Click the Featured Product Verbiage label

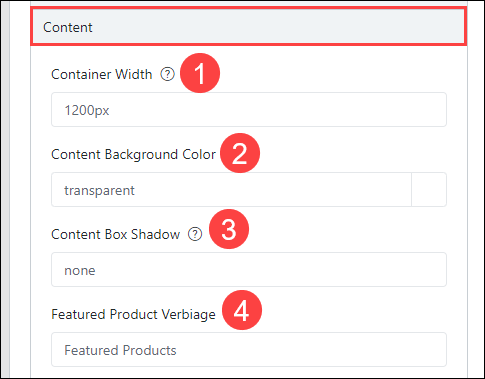click(x=134, y=314)
